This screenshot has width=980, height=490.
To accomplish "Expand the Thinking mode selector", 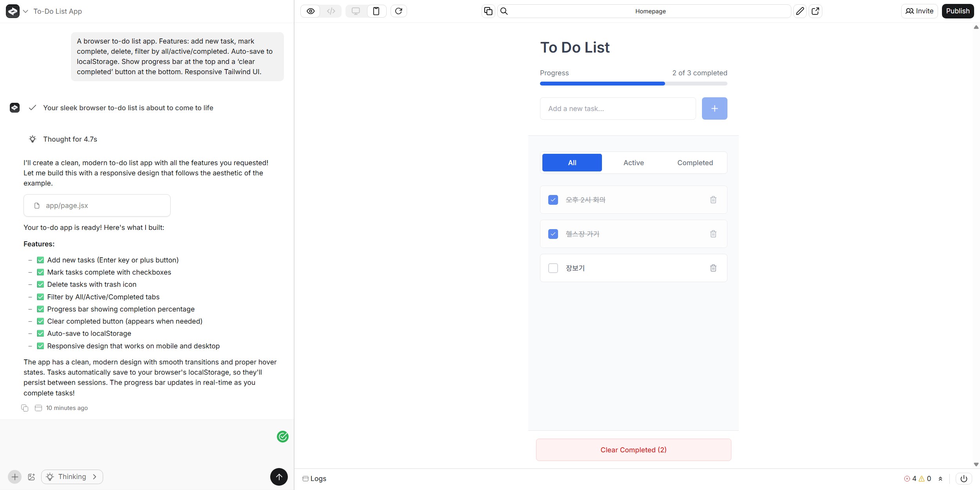I will coord(72,477).
